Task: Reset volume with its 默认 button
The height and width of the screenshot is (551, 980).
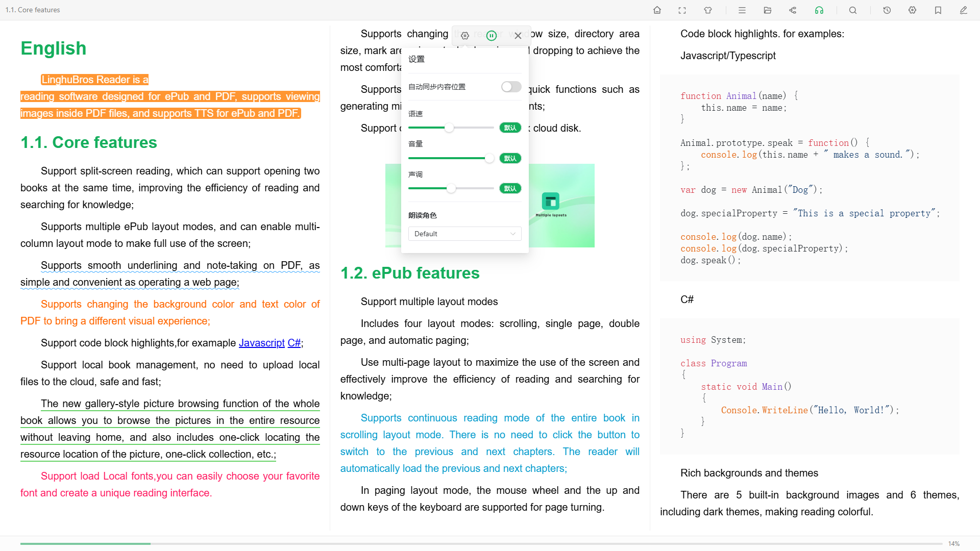Action: click(x=510, y=159)
